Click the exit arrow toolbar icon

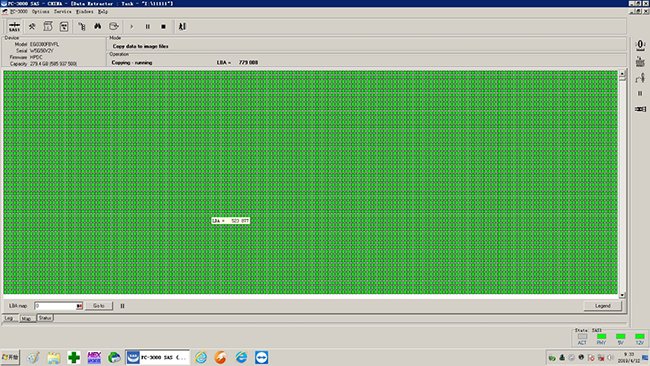pos(114,27)
